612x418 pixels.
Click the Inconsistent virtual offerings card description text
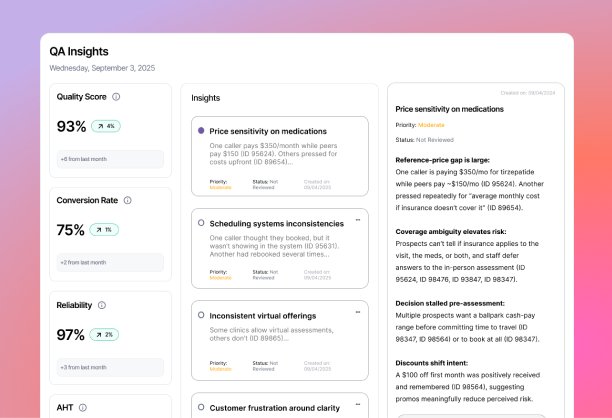pos(271,334)
